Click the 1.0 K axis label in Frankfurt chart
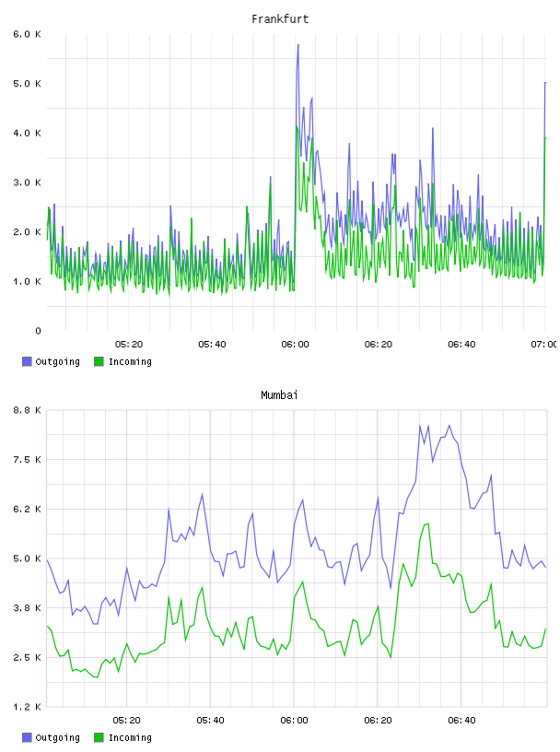Screen dimensions: 560x752 click(28, 281)
